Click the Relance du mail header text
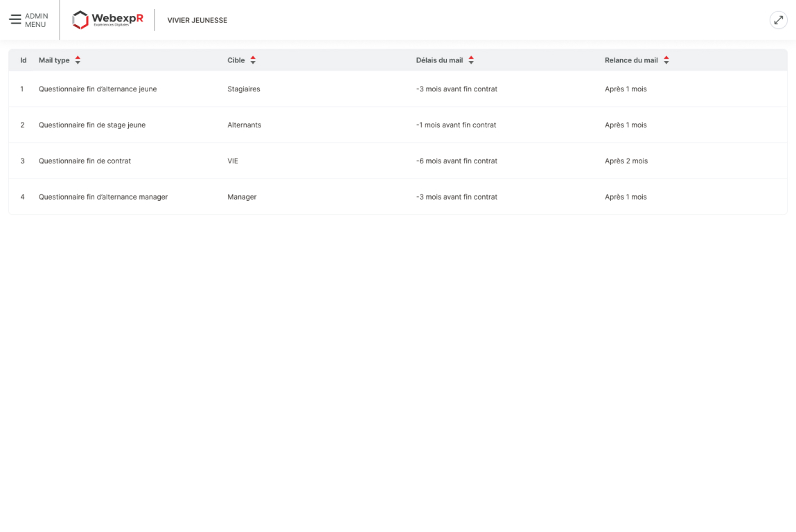Viewport: 796px width, 532px height. coord(631,60)
